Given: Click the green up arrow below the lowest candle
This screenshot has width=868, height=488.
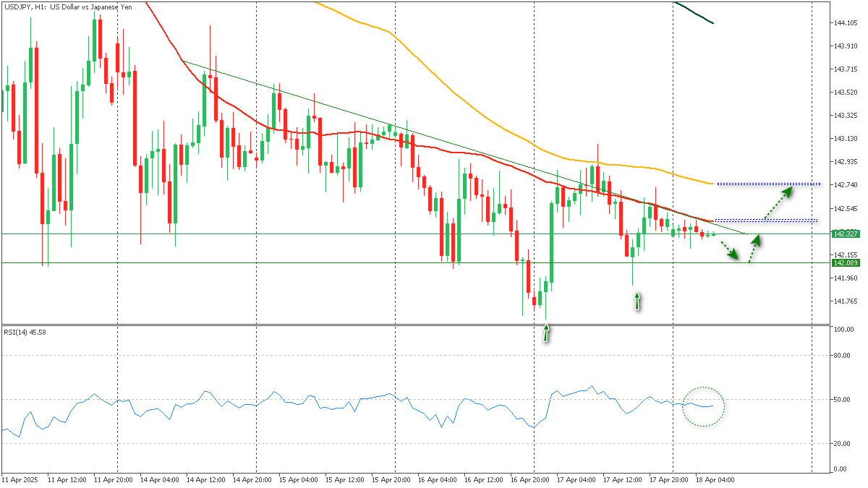Looking at the screenshot, I should coord(546,333).
